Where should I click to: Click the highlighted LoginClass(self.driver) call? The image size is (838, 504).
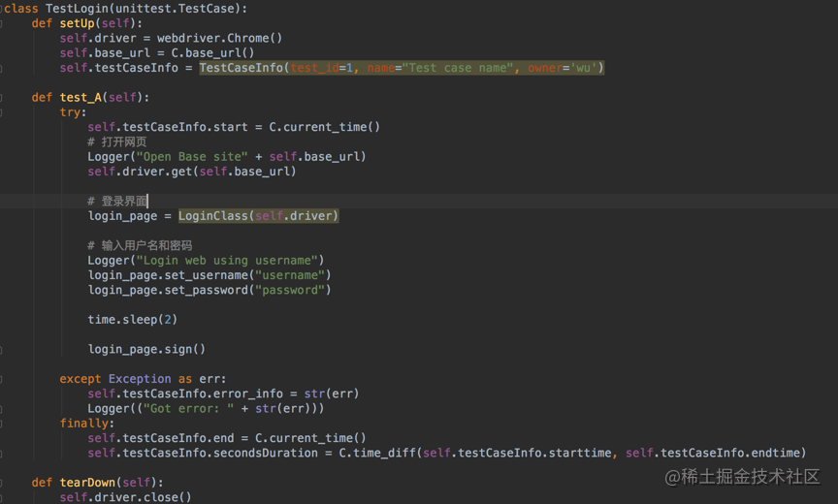pos(258,216)
